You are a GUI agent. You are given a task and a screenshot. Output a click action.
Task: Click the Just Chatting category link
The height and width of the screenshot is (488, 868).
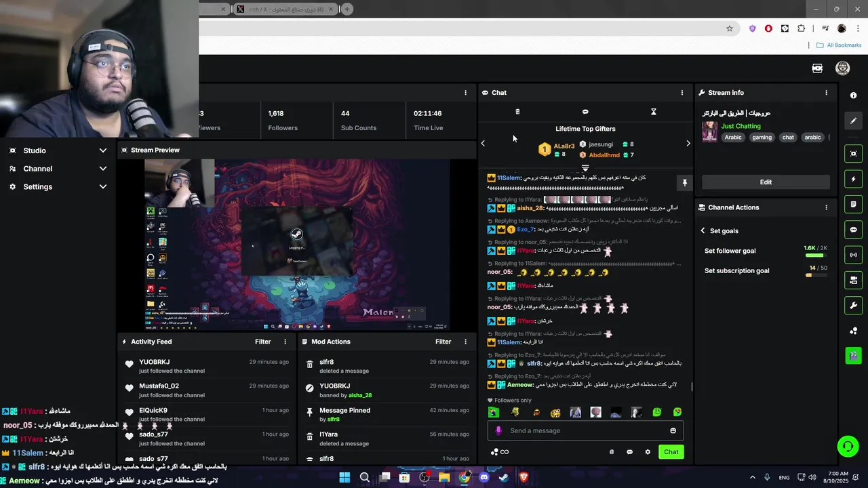[741, 126]
